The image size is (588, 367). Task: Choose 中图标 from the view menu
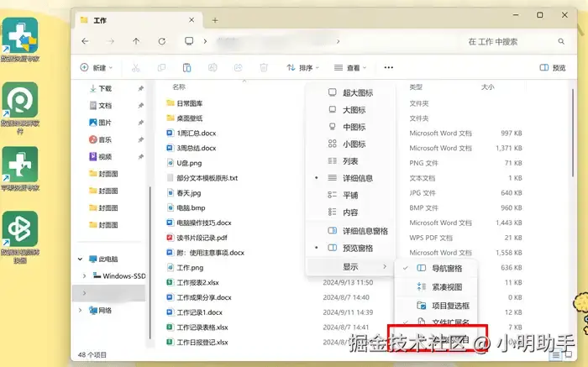pyautogui.click(x=350, y=127)
